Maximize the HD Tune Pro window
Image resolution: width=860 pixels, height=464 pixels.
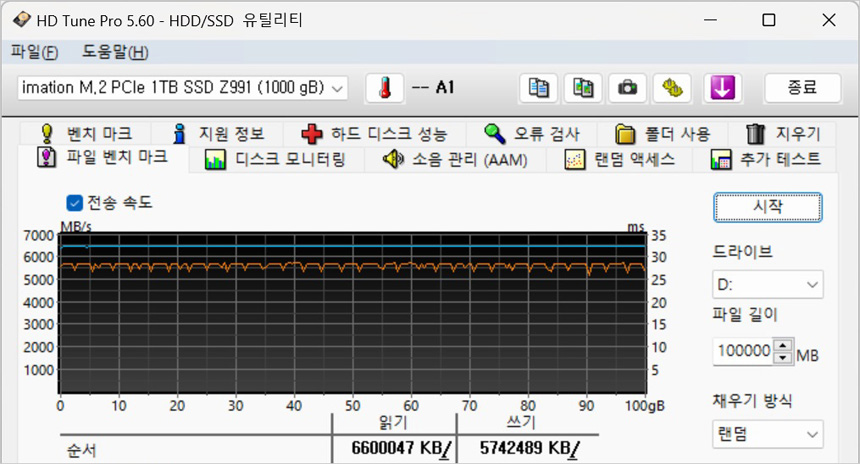point(769,20)
